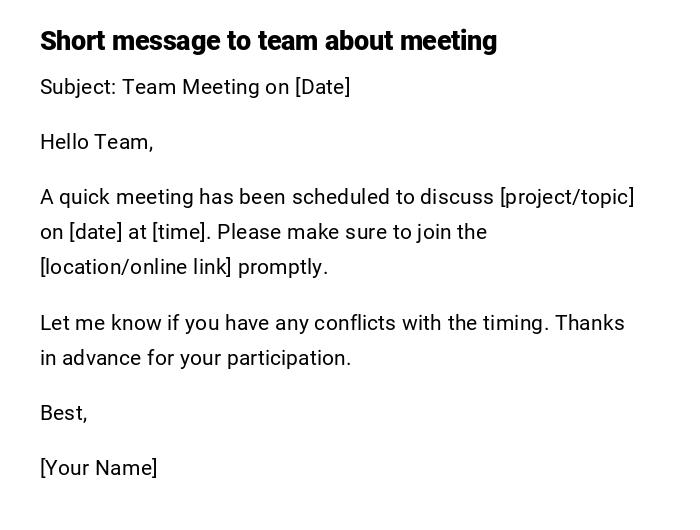The height and width of the screenshot is (530, 700).
Task: Click the word "timing" in second paragraph
Action: pyautogui.click(x=513, y=323)
